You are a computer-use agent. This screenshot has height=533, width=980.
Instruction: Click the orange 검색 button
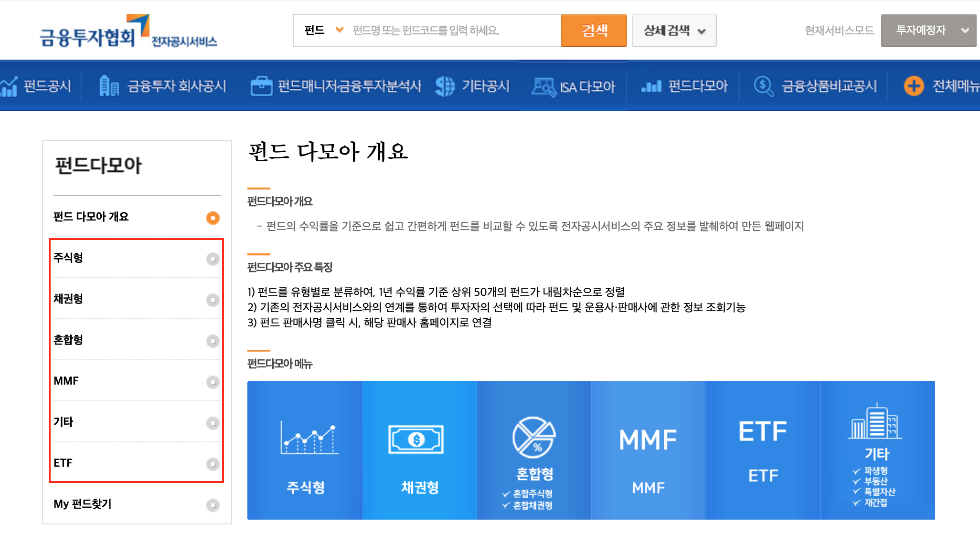(594, 30)
